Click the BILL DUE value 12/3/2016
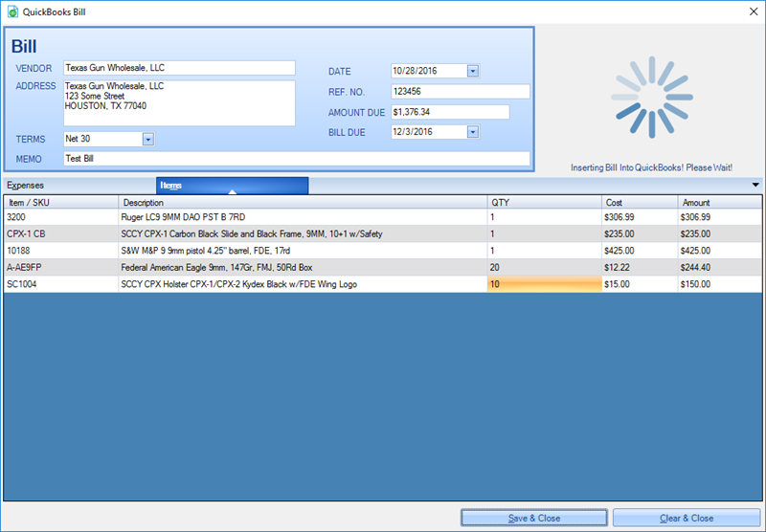The width and height of the screenshot is (766, 532). tap(413, 132)
